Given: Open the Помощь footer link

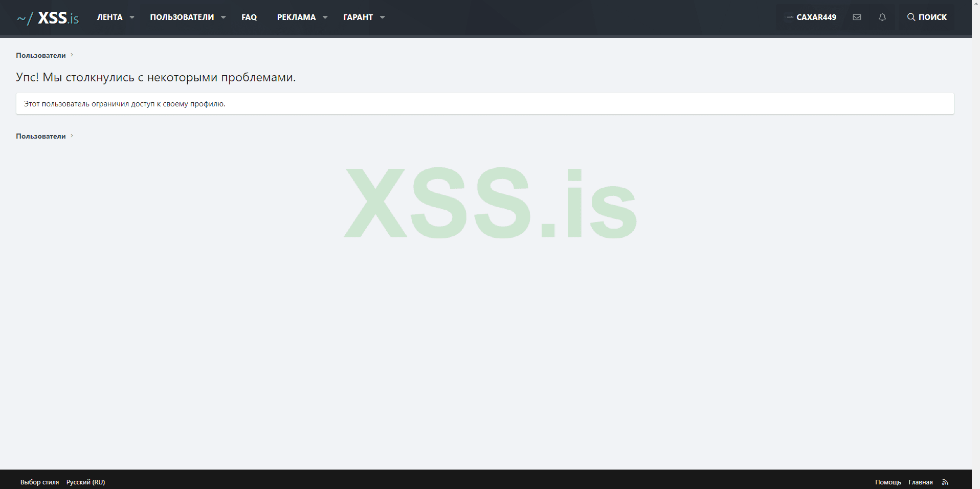Looking at the screenshot, I should (888, 482).
